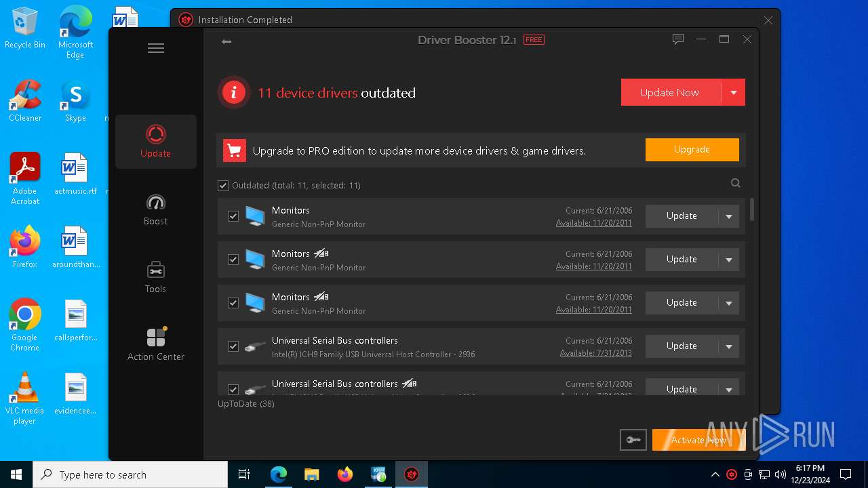Expand Update options for USB Controller 2936

[729, 346]
